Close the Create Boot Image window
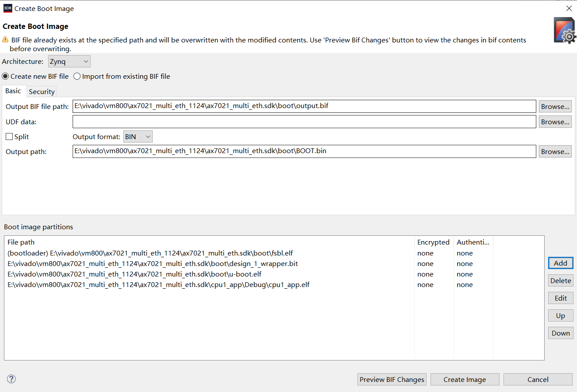This screenshot has height=392, width=577. 569,8
